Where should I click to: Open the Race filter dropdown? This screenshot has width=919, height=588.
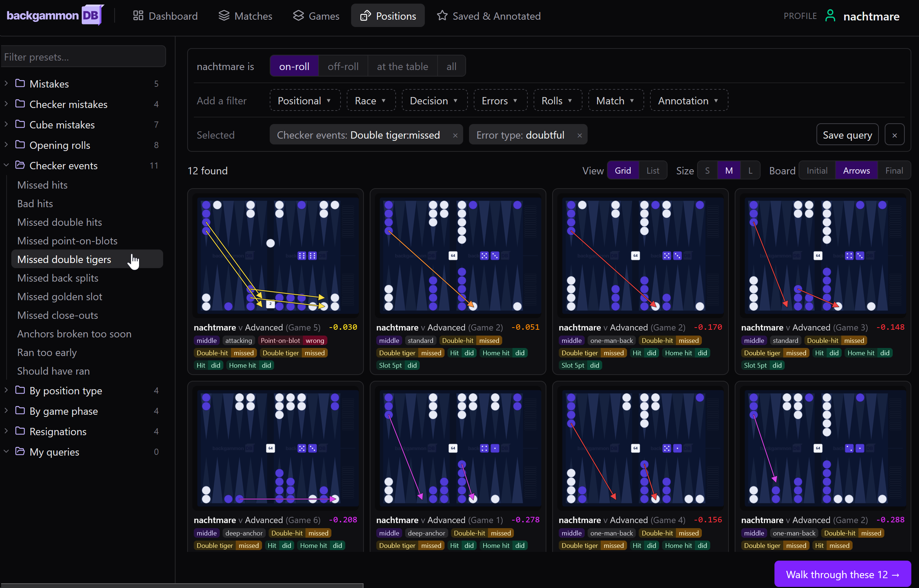tap(370, 100)
